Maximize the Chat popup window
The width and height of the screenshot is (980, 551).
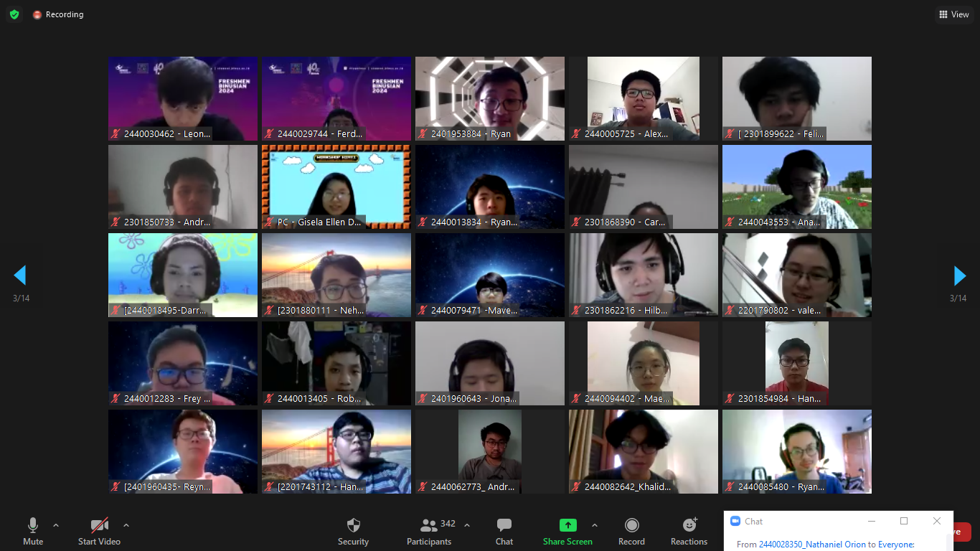[904, 521]
